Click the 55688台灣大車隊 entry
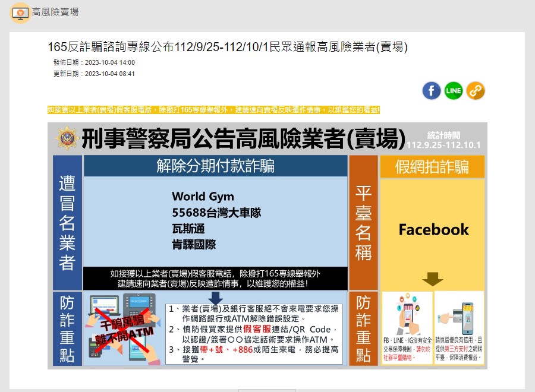 point(216,213)
